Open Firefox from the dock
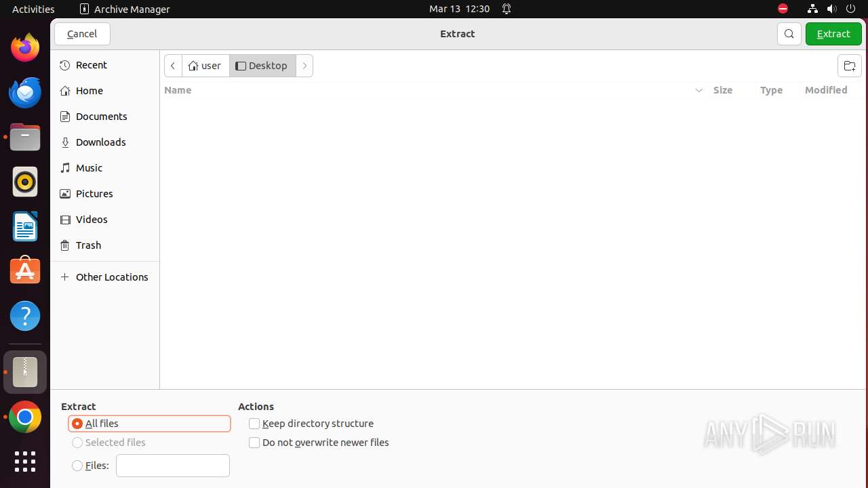This screenshot has height=488, width=868. tap(25, 48)
